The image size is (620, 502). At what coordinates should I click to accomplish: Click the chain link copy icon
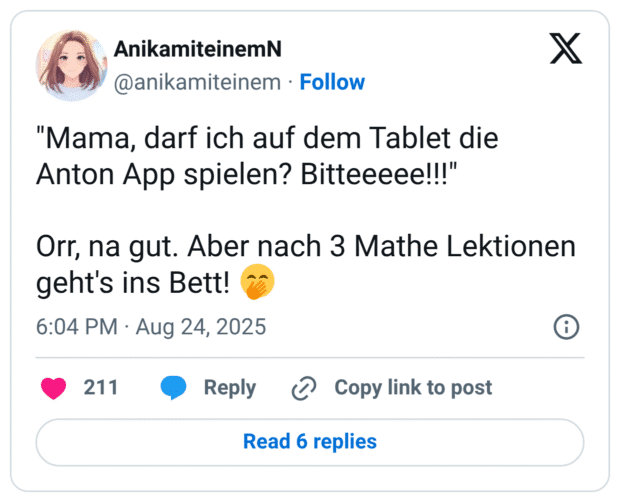pyautogui.click(x=304, y=388)
